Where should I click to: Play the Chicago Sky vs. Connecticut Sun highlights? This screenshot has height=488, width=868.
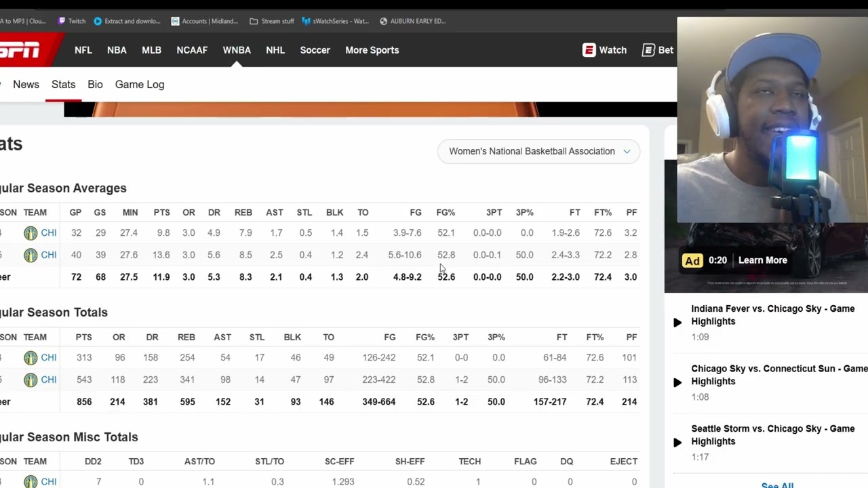coord(677,382)
